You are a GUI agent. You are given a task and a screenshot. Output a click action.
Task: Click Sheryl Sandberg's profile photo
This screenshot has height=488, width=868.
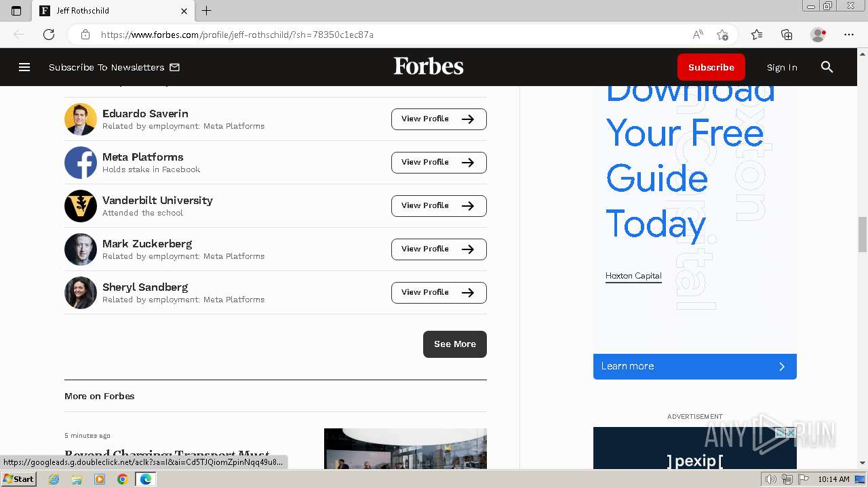(x=81, y=293)
